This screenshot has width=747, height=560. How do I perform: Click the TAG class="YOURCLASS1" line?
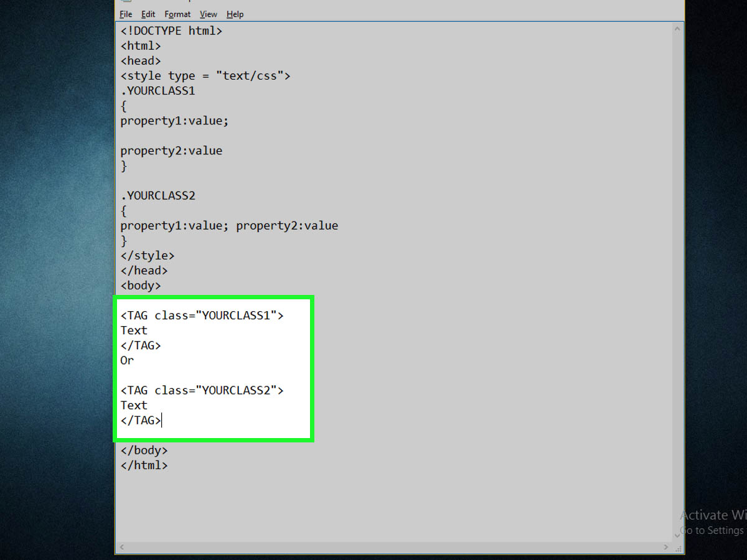(x=202, y=315)
